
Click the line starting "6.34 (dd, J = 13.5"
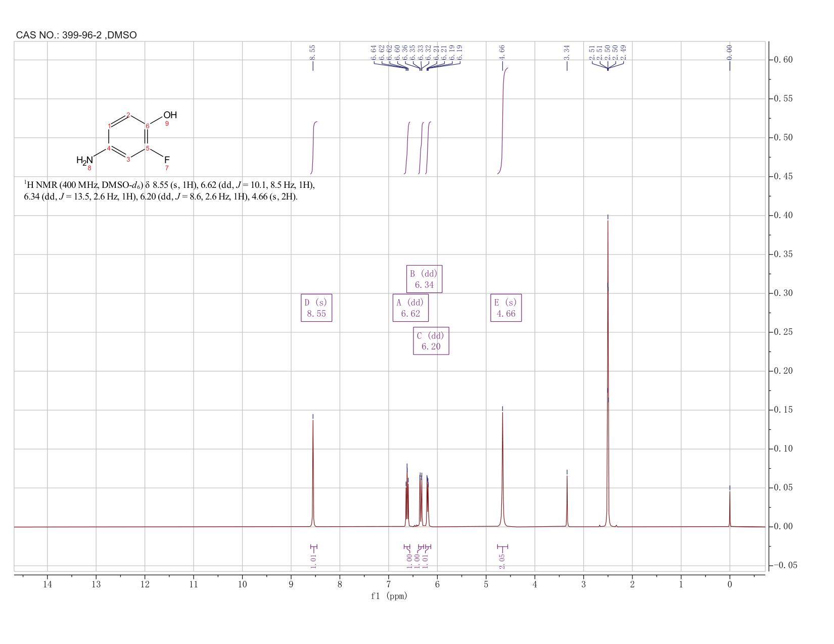pos(161,196)
